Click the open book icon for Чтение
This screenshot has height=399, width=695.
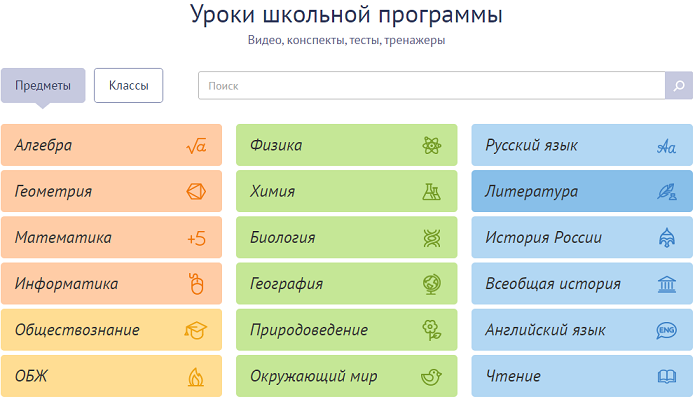click(666, 377)
